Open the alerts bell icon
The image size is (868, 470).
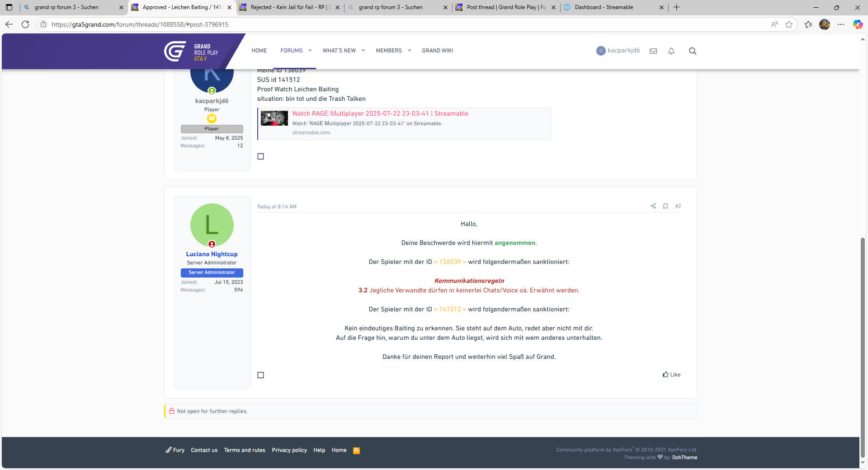coord(671,51)
